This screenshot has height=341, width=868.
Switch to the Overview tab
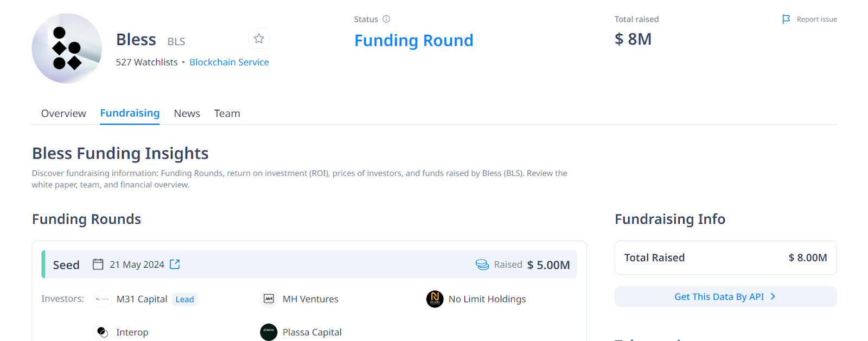[x=63, y=113]
